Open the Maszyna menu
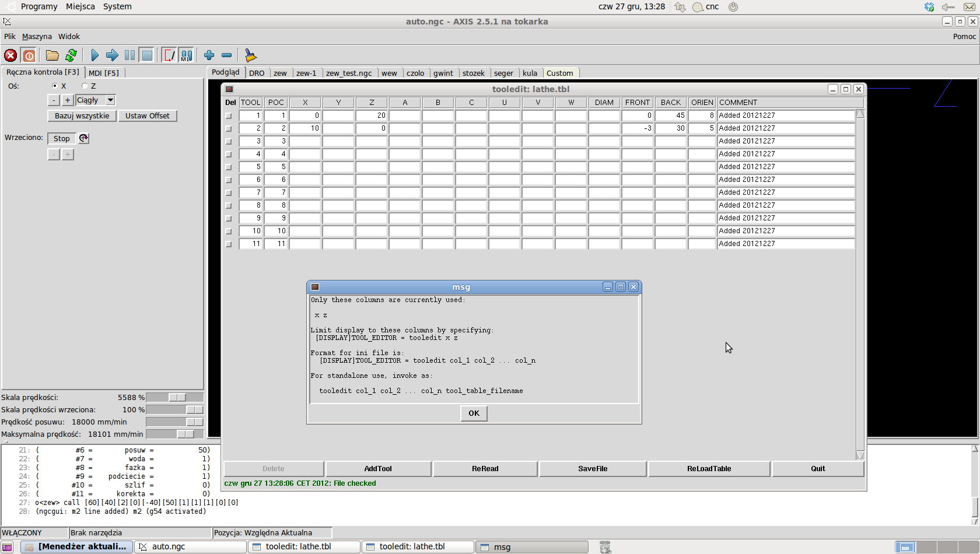This screenshot has height=554, width=980. [37, 36]
